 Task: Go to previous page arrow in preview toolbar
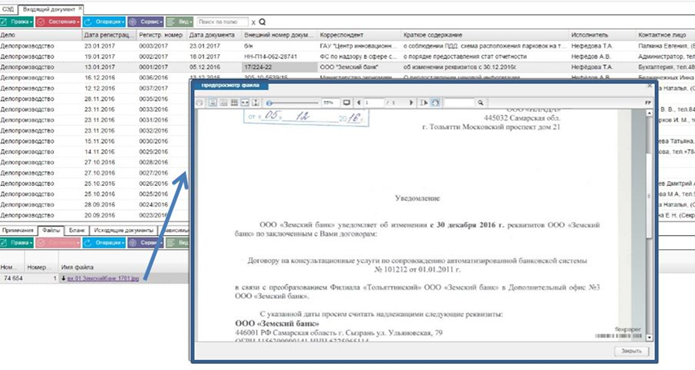[x=359, y=103]
